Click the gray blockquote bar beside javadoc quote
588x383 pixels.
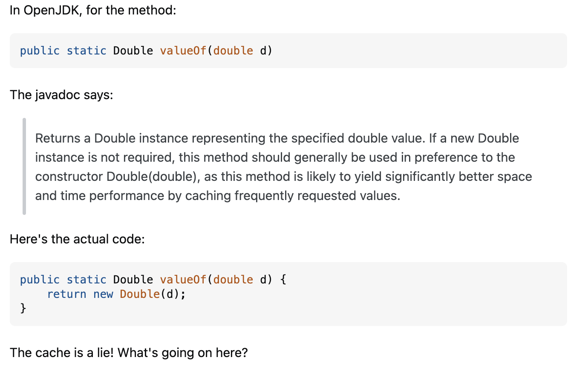coord(24,166)
